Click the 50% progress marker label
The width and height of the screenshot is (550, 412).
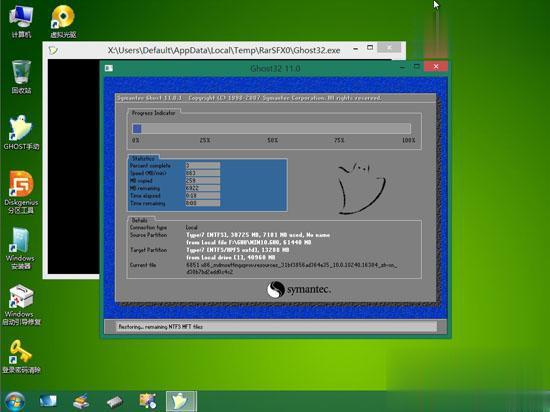coord(273,140)
